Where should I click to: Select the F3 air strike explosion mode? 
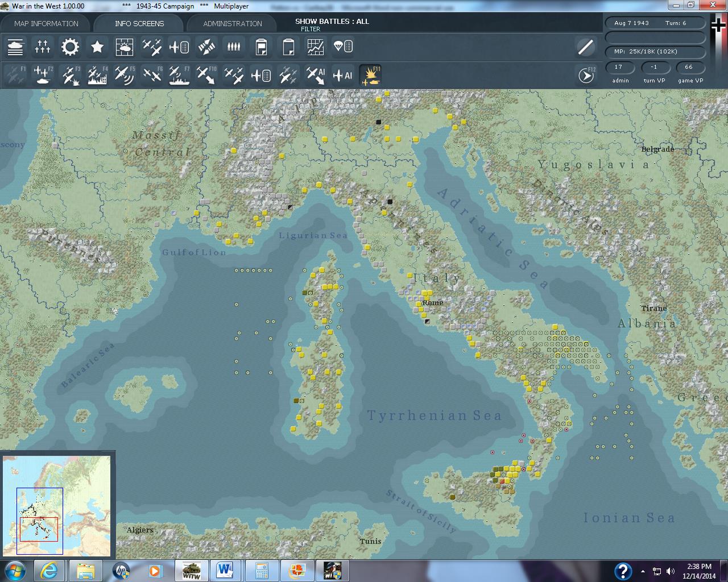click(70, 75)
